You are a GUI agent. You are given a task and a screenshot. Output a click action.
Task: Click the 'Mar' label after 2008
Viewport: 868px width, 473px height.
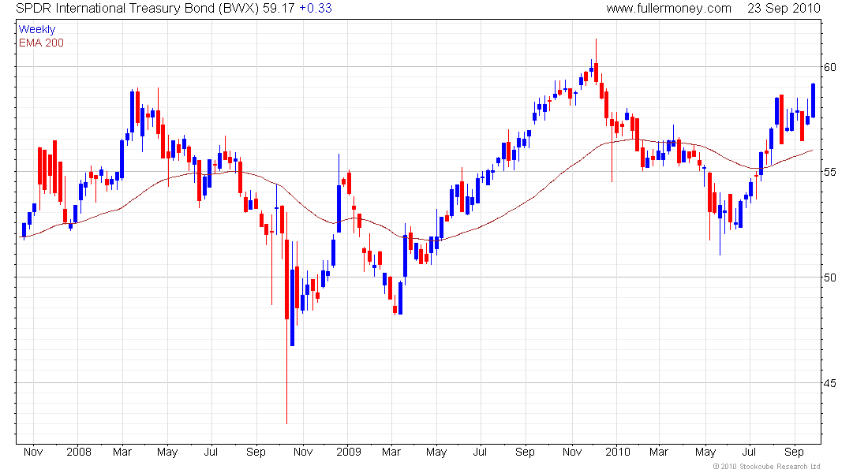point(122,452)
